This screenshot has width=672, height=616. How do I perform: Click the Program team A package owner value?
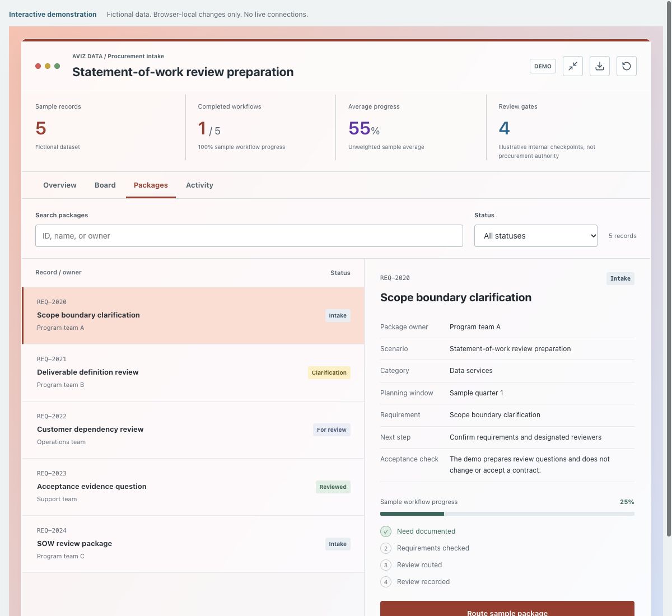coord(475,327)
